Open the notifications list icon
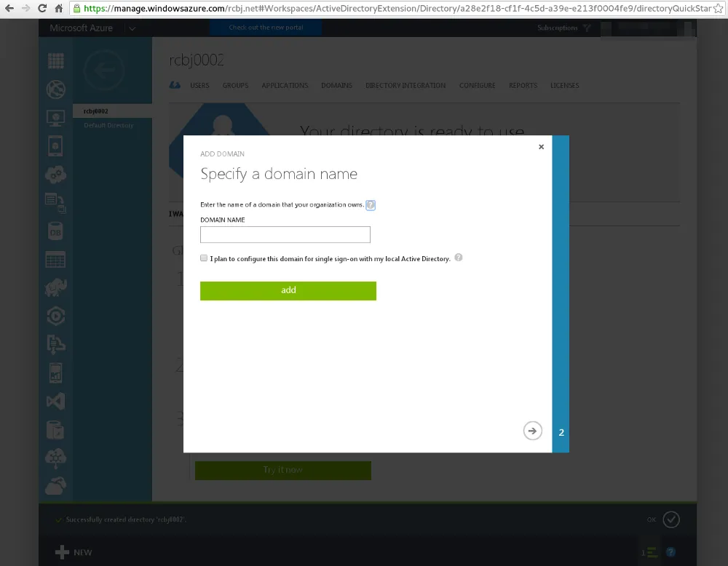 coord(650,553)
